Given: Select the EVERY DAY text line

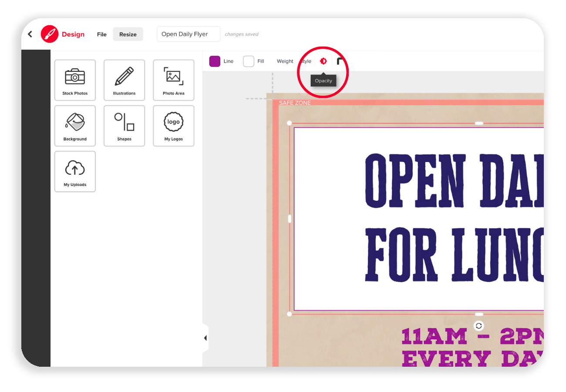Looking at the screenshot, I should [x=472, y=359].
